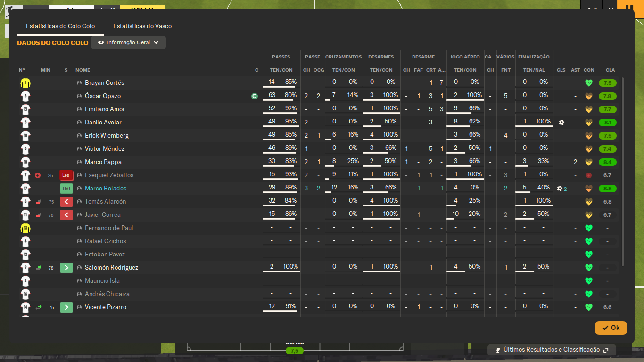Click Óscar Opazo's white shirt icon
Image resolution: width=644 pixels, height=362 pixels.
[x=25, y=96]
